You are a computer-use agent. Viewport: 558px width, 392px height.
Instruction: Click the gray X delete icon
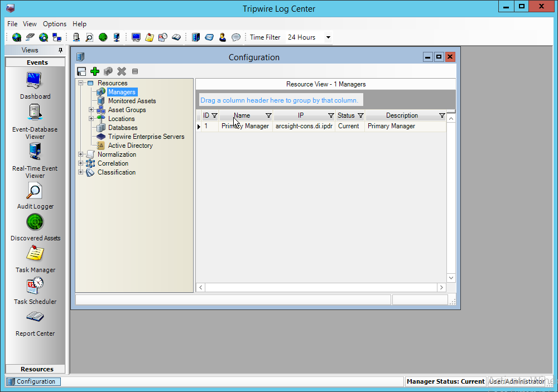[122, 71]
